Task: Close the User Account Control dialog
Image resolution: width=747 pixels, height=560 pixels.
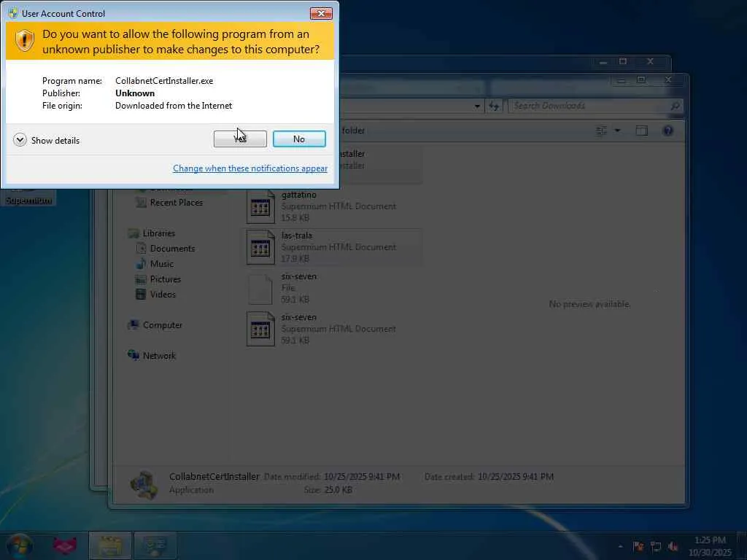Action: click(x=321, y=13)
